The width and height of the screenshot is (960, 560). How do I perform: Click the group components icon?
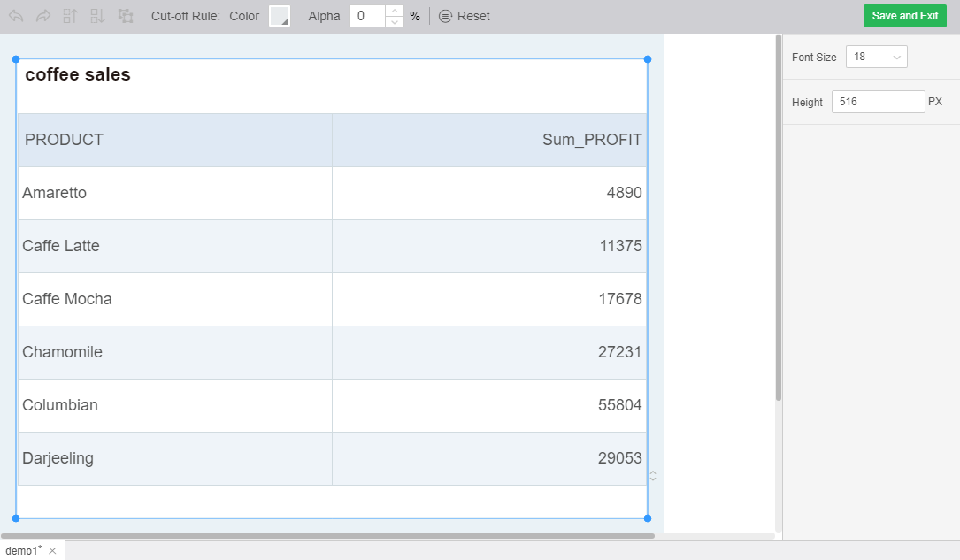(x=125, y=16)
